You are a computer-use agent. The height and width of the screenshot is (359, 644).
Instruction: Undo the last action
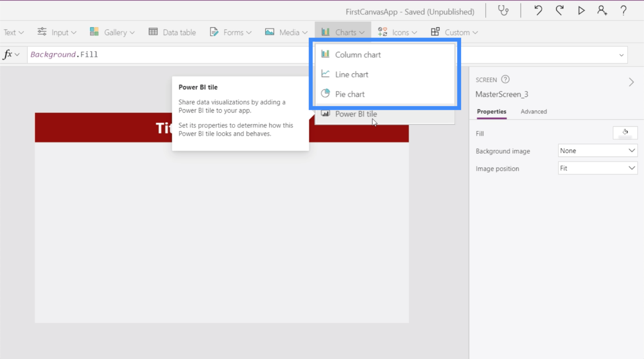[538, 11]
